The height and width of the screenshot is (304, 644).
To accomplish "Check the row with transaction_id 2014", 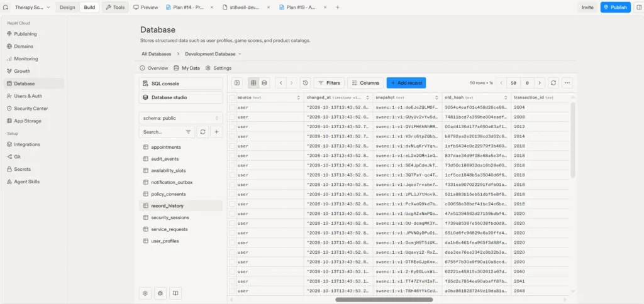I will point(233,136).
